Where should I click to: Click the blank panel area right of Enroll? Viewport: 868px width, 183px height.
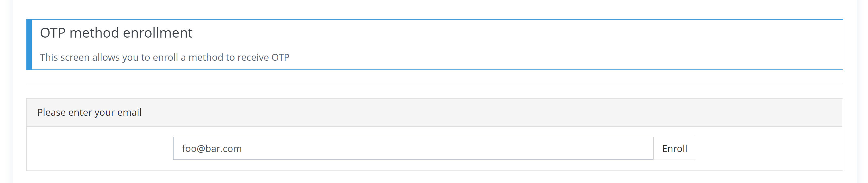click(x=768, y=148)
